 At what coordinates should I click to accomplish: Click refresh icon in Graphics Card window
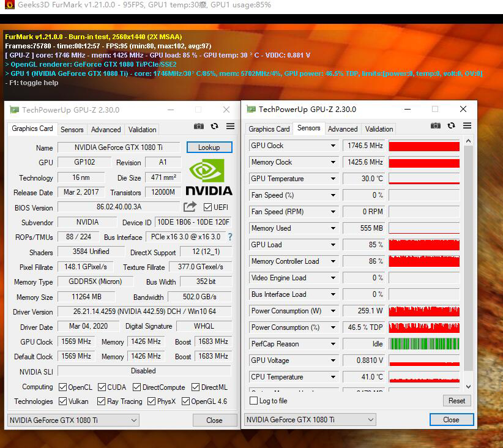(214, 126)
